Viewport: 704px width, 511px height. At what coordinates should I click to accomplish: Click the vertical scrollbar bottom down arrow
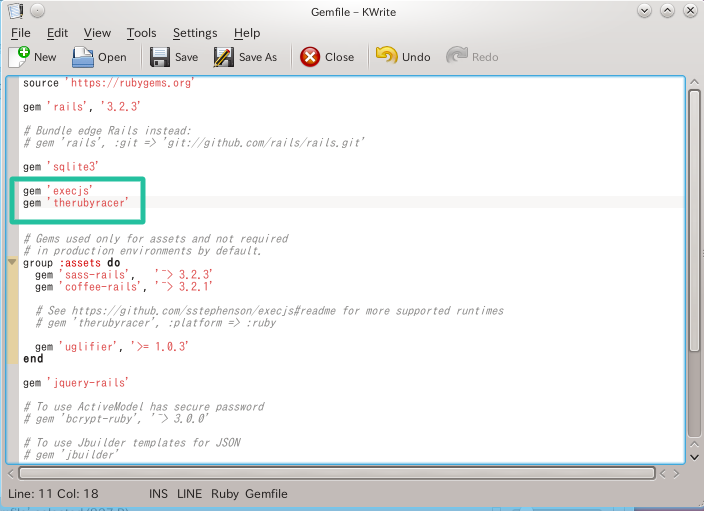pos(694,457)
